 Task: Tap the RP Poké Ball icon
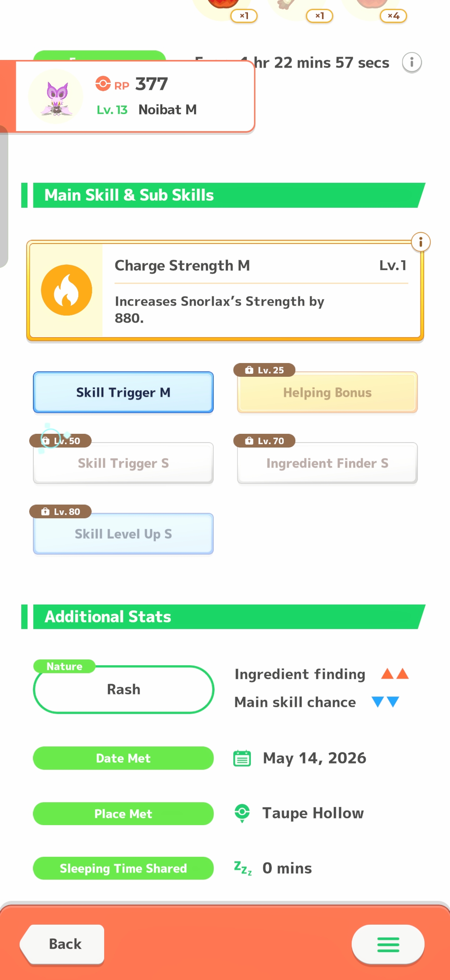click(x=103, y=84)
